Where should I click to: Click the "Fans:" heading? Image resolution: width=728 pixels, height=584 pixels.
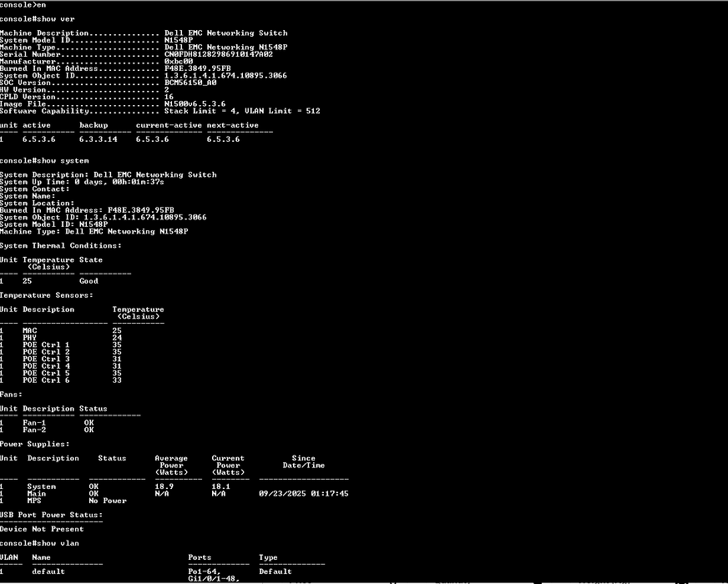tap(11, 395)
